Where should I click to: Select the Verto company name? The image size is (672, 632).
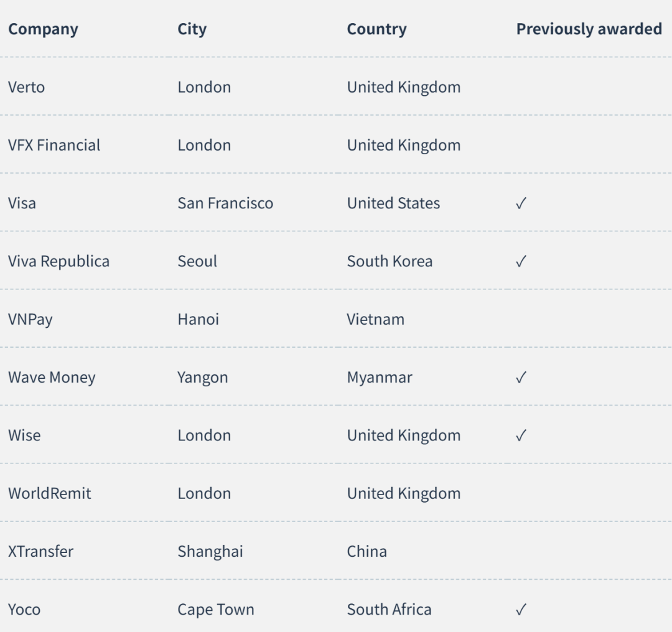27,87
